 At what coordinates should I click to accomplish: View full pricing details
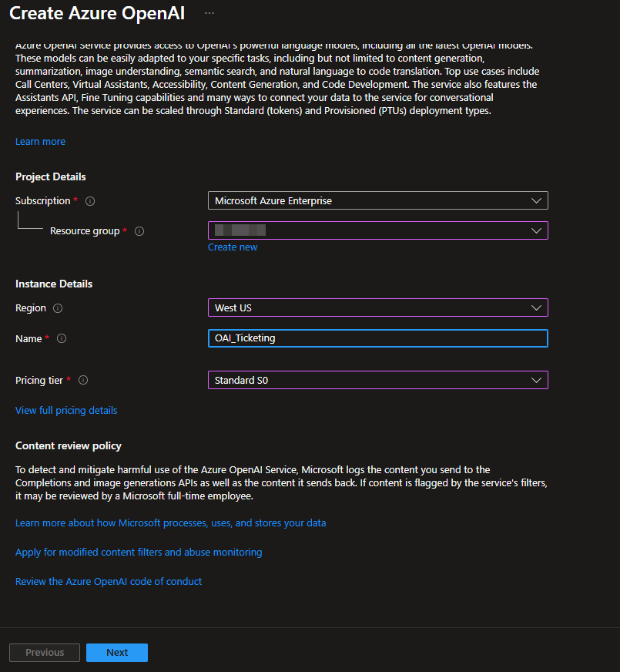coord(65,410)
